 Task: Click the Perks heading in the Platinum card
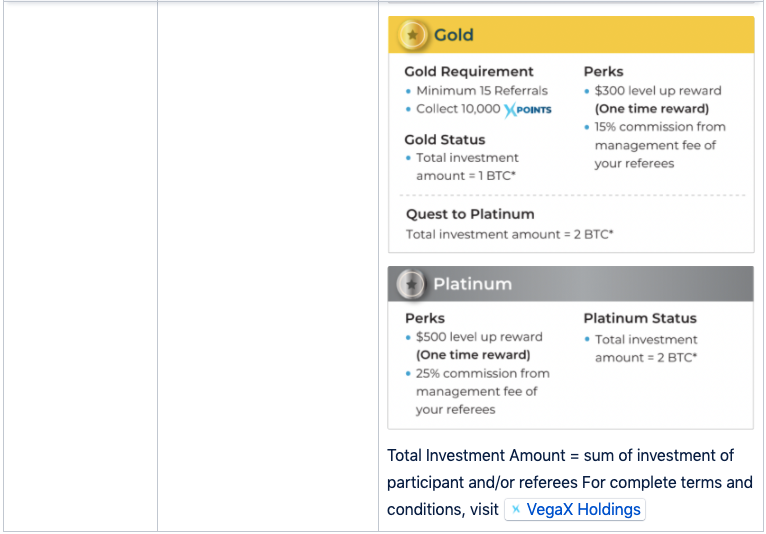point(425,318)
